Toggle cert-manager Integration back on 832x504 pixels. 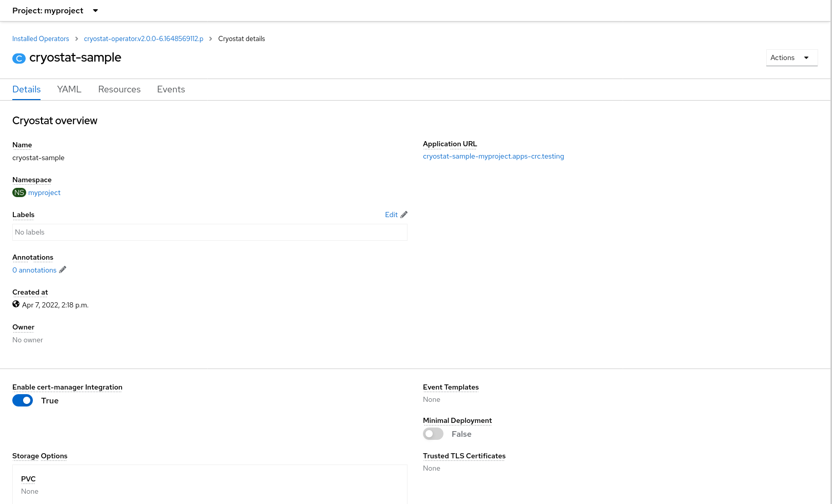click(23, 400)
